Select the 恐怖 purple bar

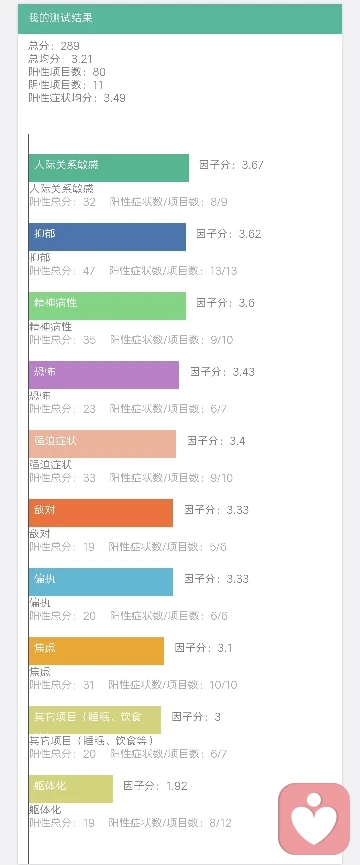coord(104,375)
